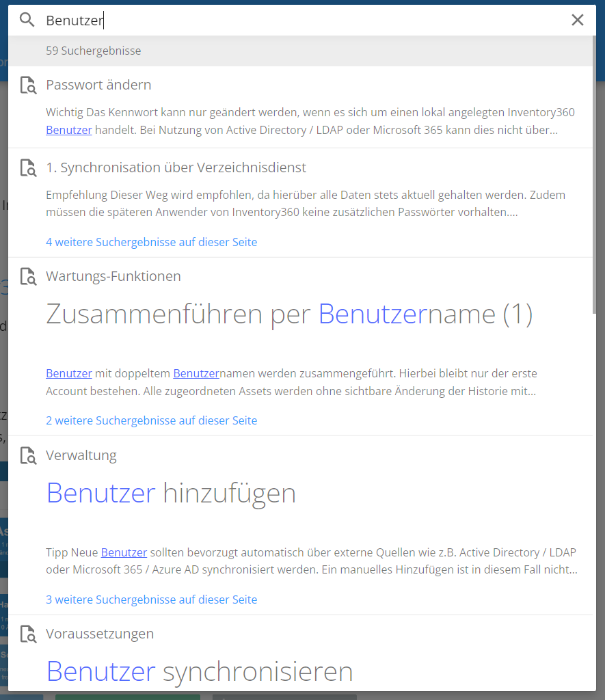This screenshot has height=700, width=605.
Task: Open the Verwaltung result title
Action: (81, 455)
